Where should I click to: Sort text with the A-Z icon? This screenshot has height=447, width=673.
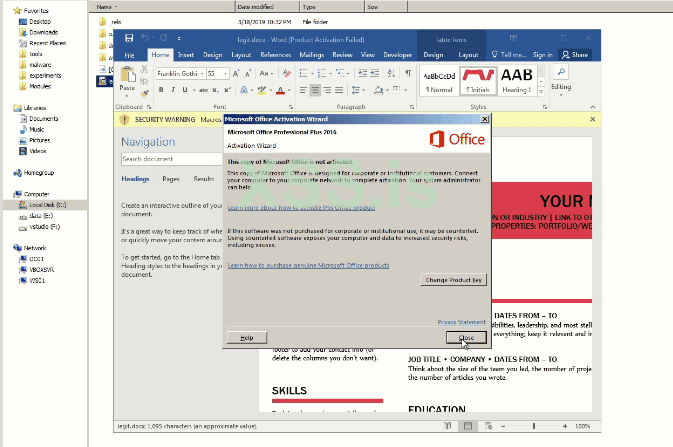[391, 74]
